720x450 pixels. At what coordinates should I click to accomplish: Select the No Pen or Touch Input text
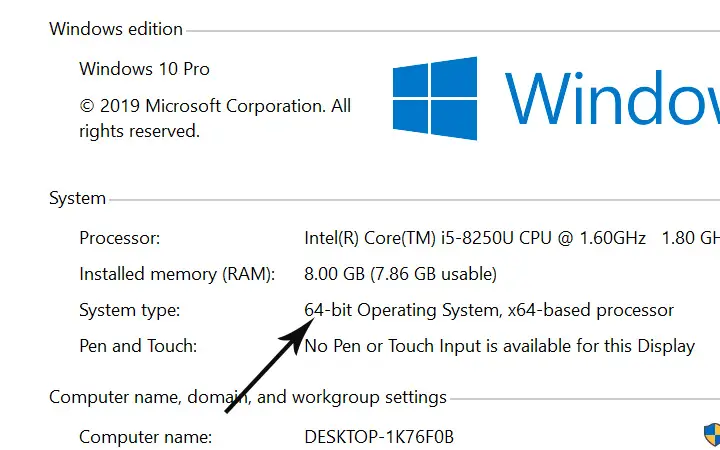point(500,346)
